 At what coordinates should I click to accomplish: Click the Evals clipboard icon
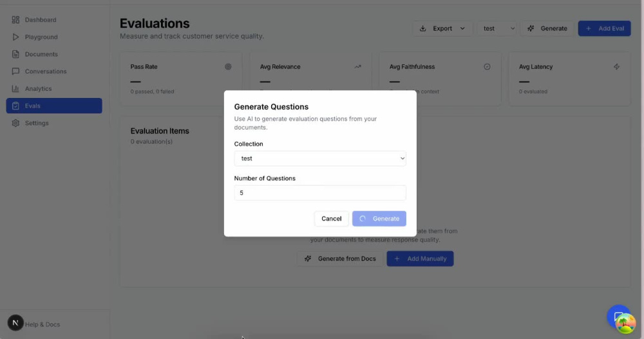tap(15, 106)
